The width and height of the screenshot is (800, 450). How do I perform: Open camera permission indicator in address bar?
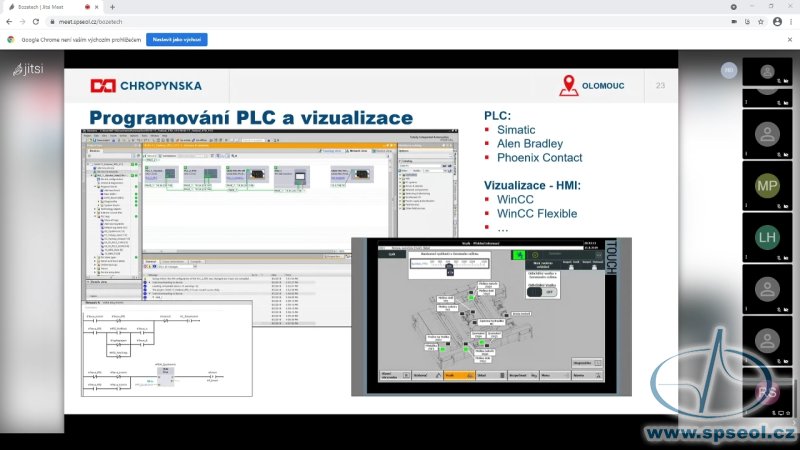tap(734, 22)
